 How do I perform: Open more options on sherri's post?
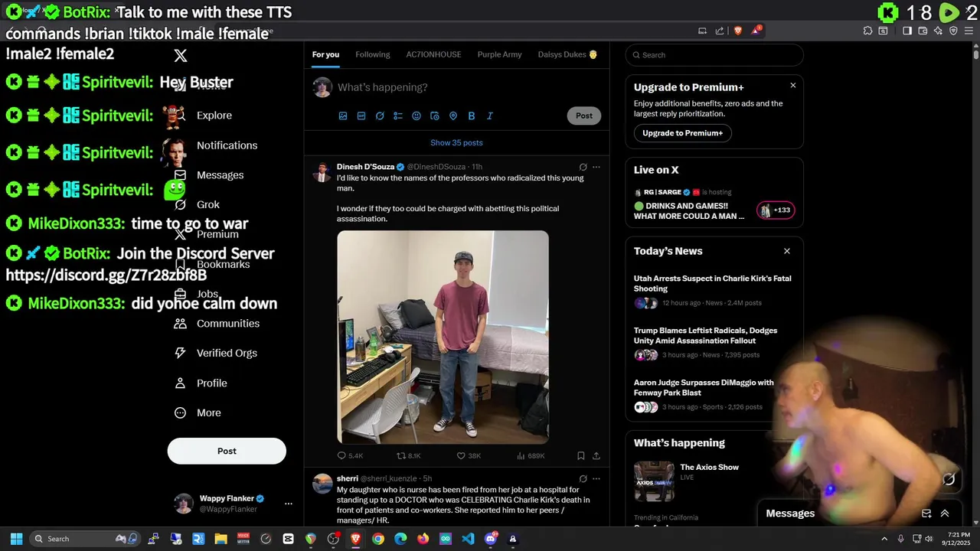(596, 479)
